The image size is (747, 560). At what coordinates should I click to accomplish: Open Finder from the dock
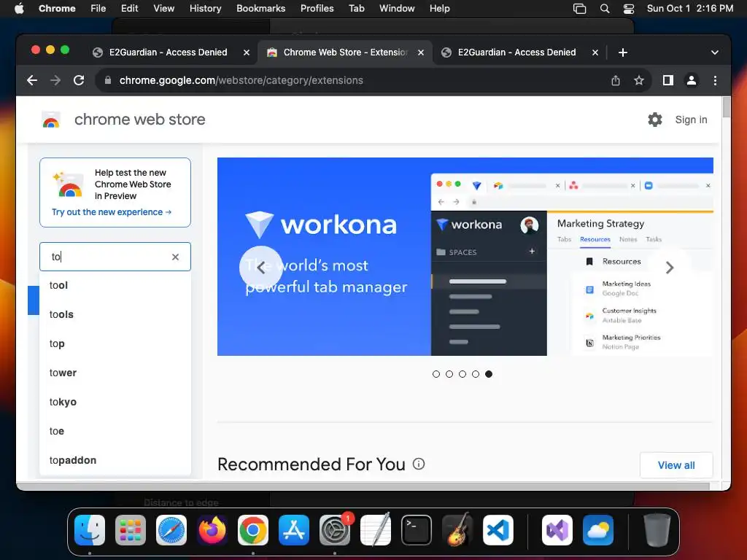point(90,530)
